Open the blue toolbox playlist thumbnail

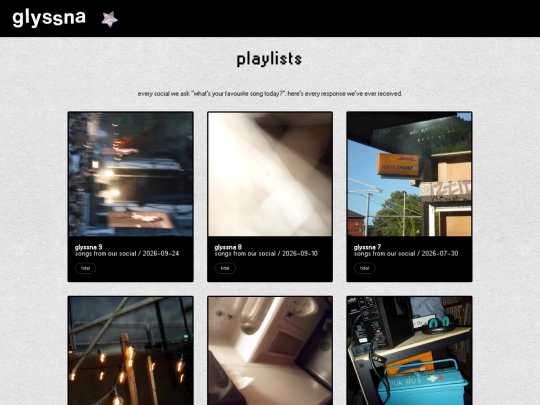409,351
